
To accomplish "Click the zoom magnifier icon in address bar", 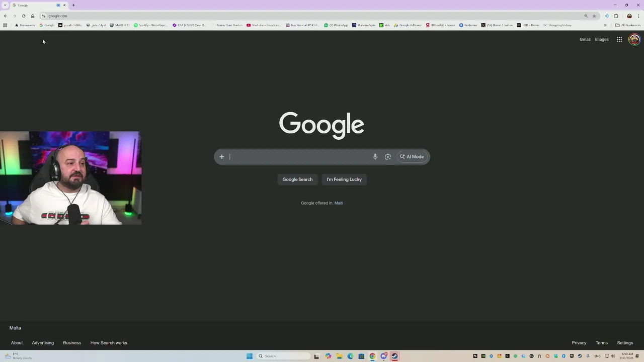I will [586, 16].
